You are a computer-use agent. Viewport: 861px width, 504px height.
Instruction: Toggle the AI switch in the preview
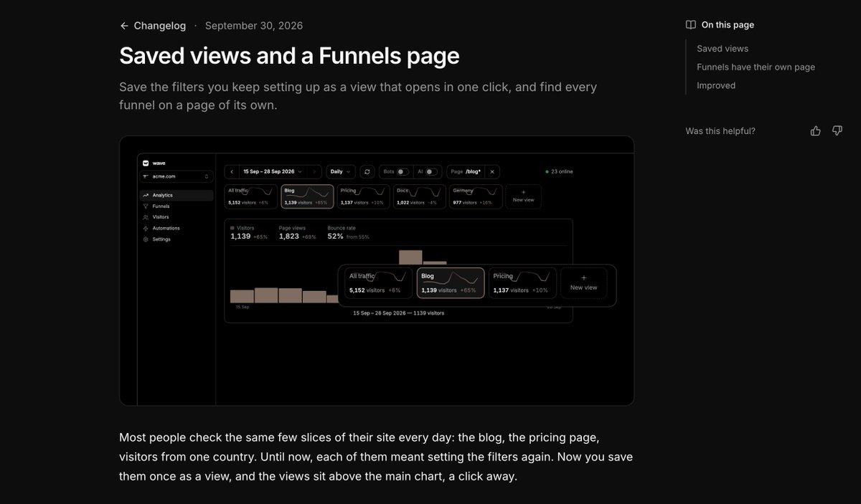pyautogui.click(x=430, y=171)
